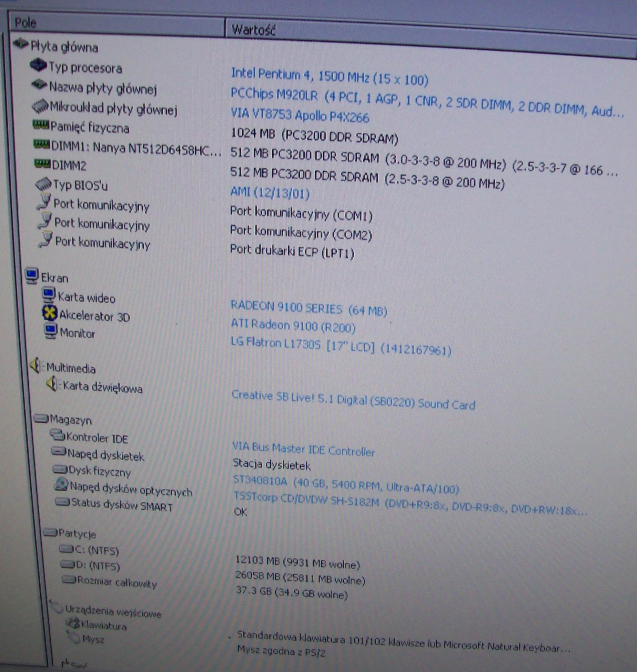Viewport: 637px width, 672px height.
Task: Open the TSSTcorp CD/DVDW SH-S182M link
Action: (x=411, y=504)
